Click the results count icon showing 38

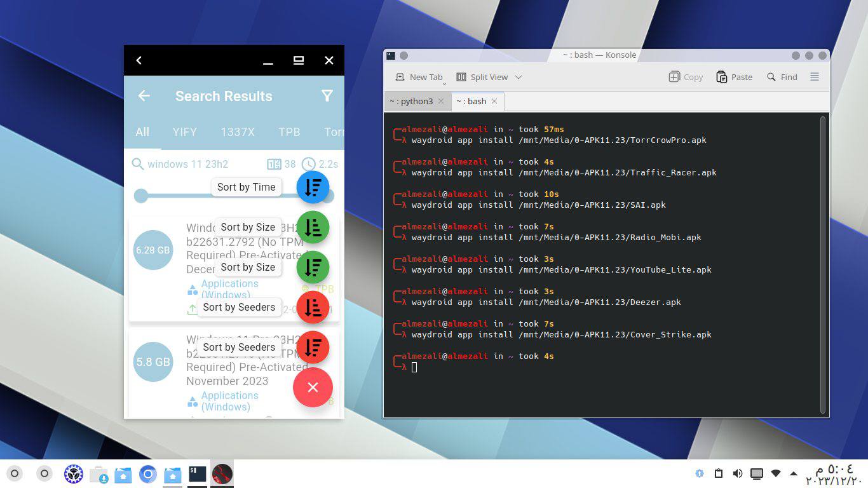274,164
